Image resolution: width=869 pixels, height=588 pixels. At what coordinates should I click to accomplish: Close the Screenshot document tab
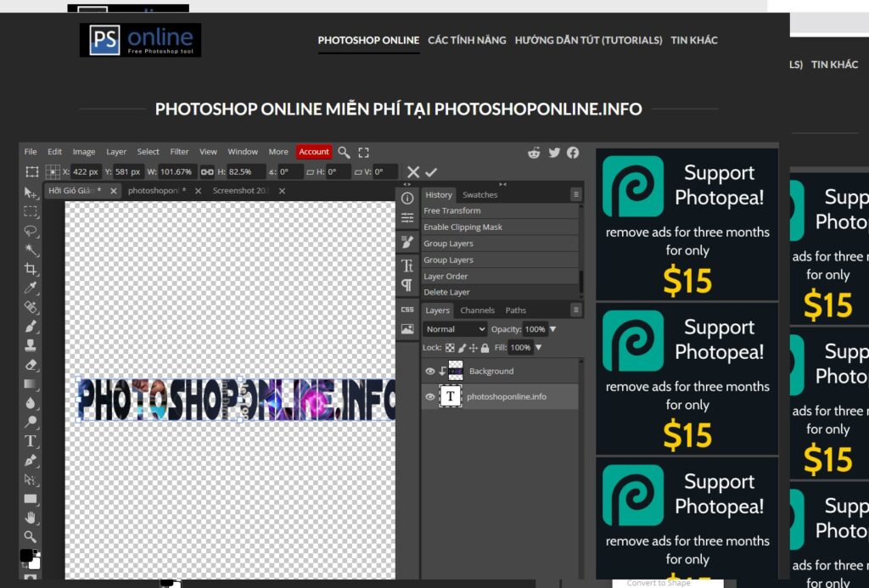point(282,191)
